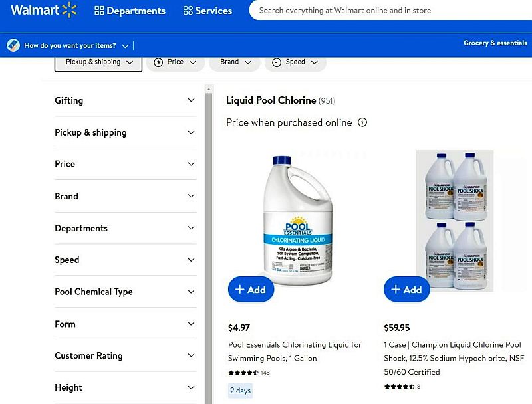Click the $4.97 price
This screenshot has height=404, width=532.
click(239, 328)
